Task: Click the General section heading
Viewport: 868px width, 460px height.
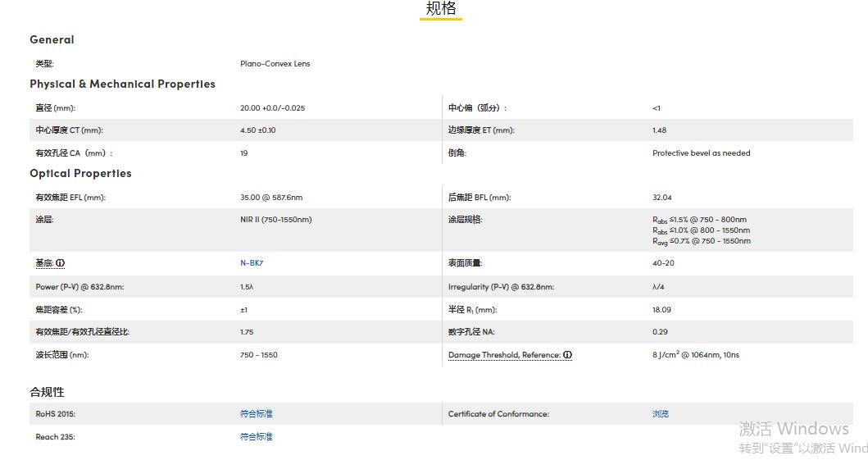Action: point(52,40)
